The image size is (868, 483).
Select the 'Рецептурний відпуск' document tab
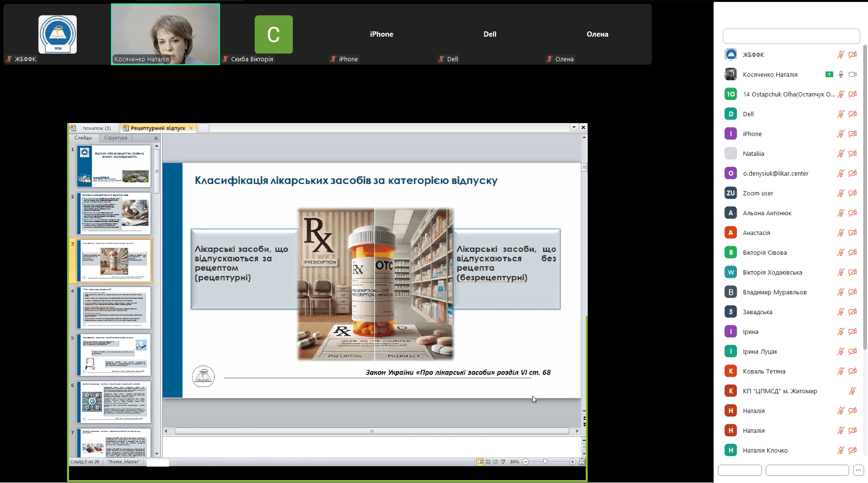[158, 128]
